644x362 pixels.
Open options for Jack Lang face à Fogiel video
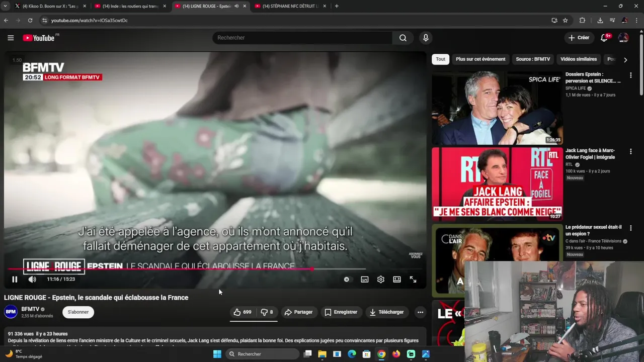tap(630, 151)
